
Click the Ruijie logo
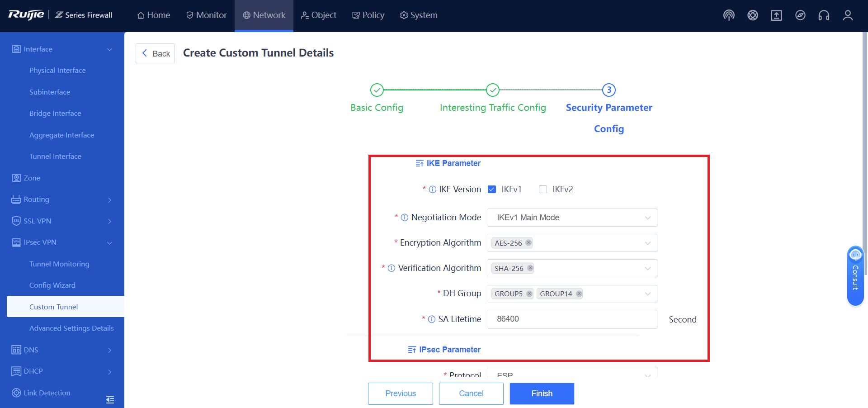click(x=26, y=15)
